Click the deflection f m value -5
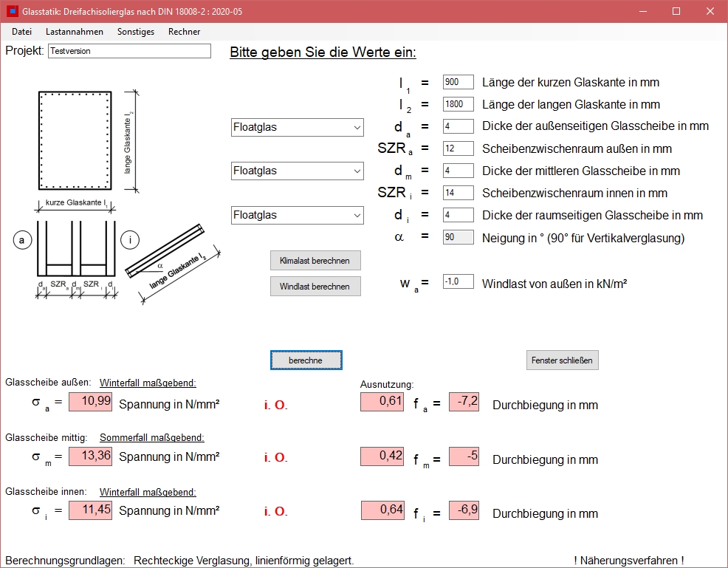This screenshot has width=728, height=568. click(464, 456)
